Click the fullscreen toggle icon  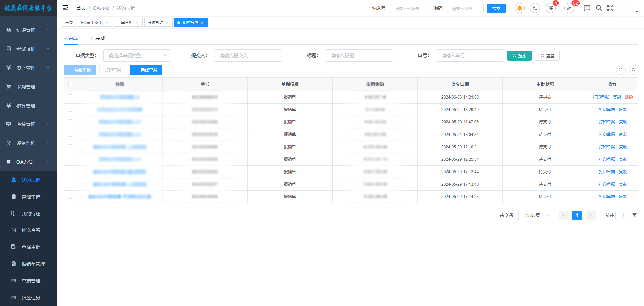tap(610, 8)
